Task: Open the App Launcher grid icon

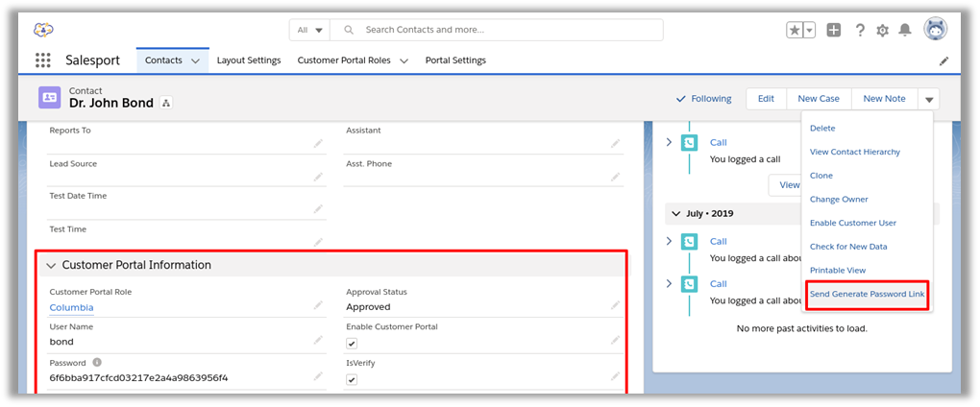Action: 42,60
